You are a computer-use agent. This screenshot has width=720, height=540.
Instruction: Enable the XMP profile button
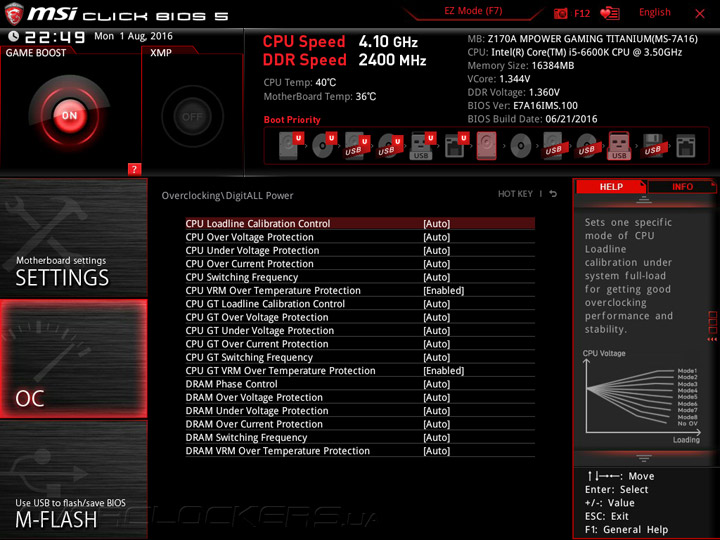point(192,117)
